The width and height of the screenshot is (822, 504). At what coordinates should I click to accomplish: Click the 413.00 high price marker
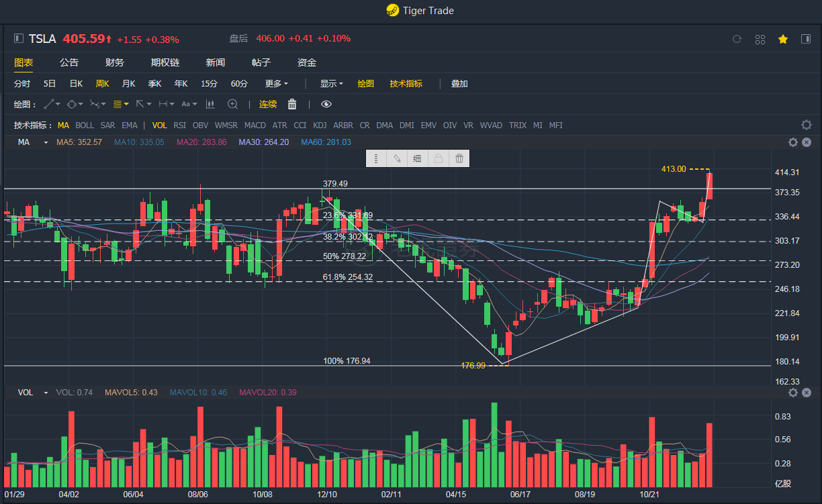674,169
